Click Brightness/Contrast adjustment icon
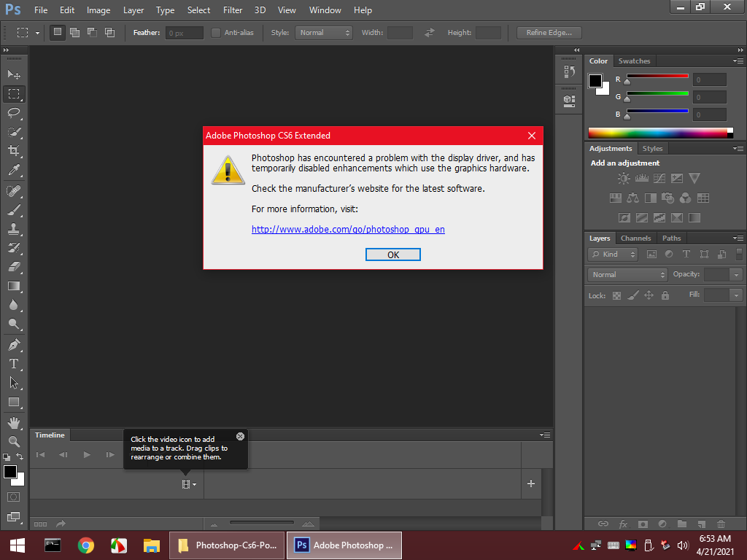 pyautogui.click(x=624, y=178)
